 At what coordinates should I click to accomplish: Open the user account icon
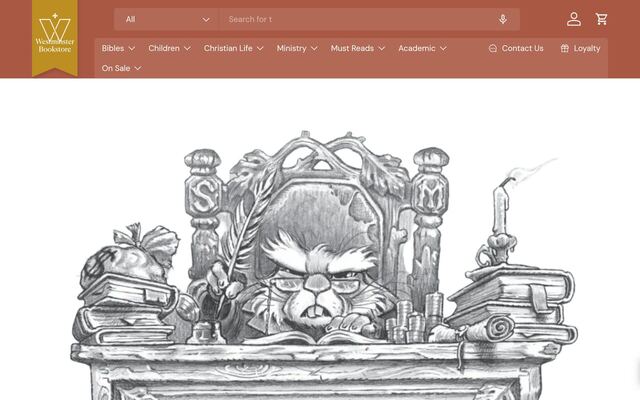pos(573,19)
